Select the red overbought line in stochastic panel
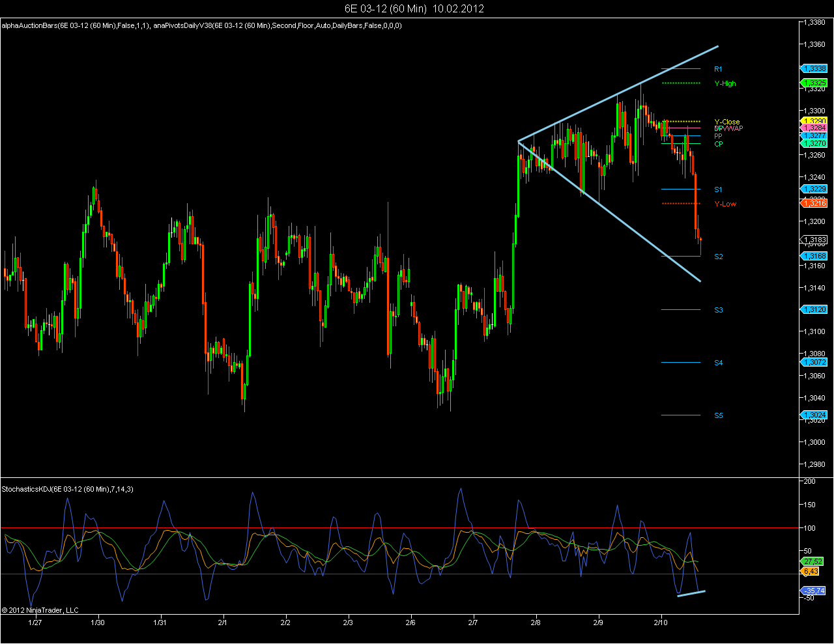This screenshot has width=834, height=644. (399, 528)
